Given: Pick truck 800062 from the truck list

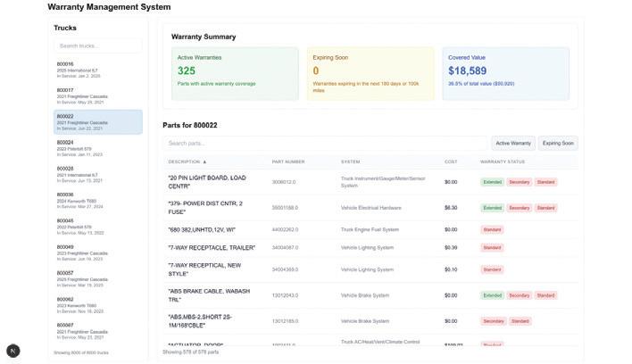Looking at the screenshot, I should coord(97,304).
